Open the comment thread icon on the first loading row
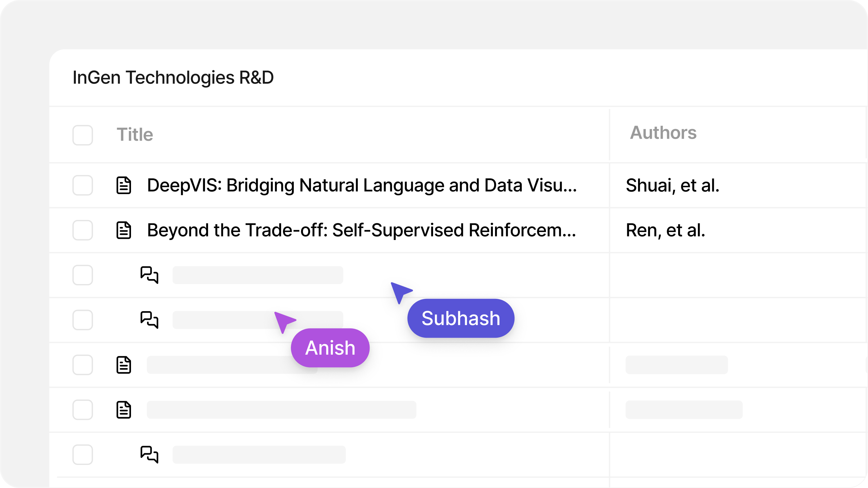Viewport: 868px width, 488px height. click(x=149, y=275)
